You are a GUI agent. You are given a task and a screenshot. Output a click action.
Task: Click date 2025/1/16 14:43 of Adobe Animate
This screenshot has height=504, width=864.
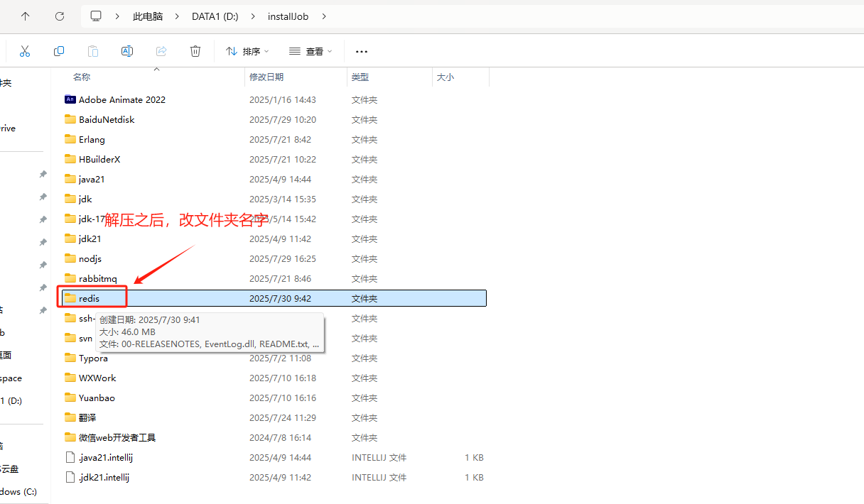[282, 100]
